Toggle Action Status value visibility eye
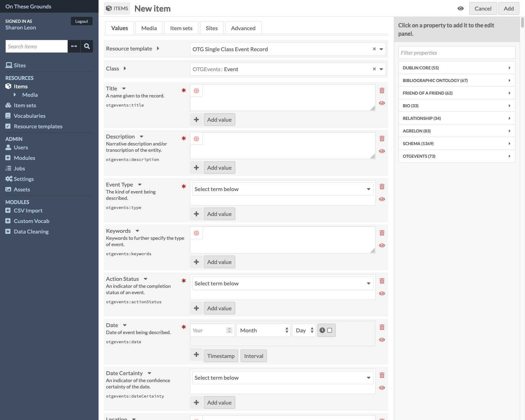This screenshot has width=525, height=420. pos(382,293)
